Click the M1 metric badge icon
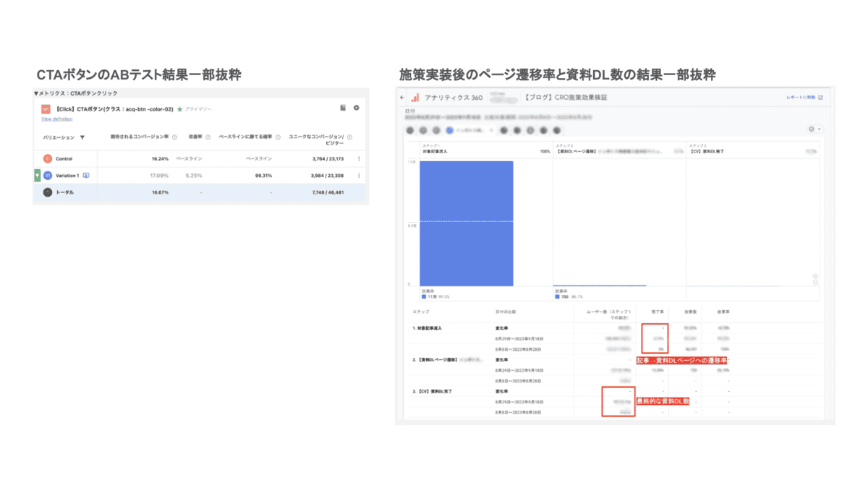 point(46,108)
